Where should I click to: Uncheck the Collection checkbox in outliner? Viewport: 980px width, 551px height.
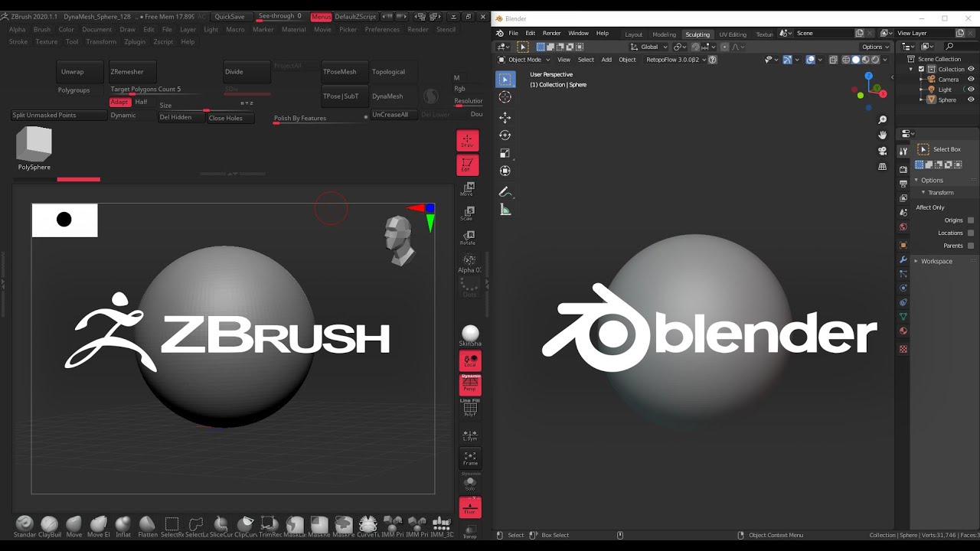(x=922, y=69)
